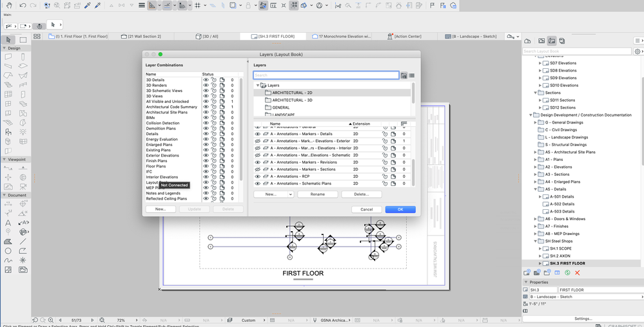The image size is (644, 327).
Task: Toggle the eye icon for 3D Details combination
Action: tap(206, 80)
